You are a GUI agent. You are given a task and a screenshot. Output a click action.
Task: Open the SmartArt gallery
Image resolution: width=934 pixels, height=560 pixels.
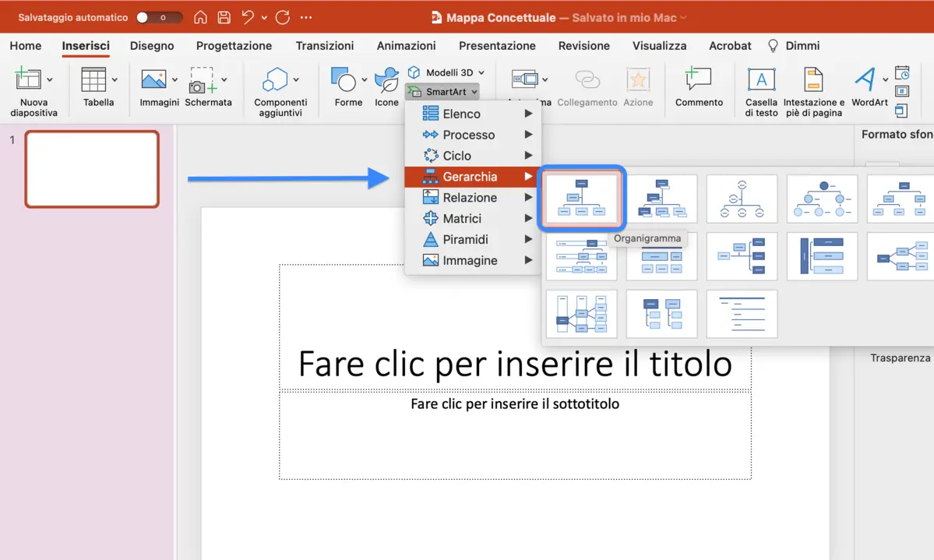click(x=442, y=91)
